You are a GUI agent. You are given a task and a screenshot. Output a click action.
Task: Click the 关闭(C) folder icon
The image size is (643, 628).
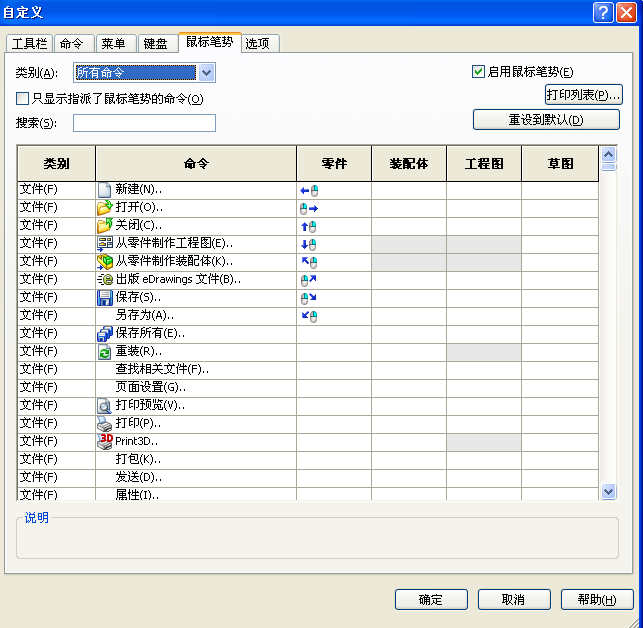[x=105, y=226]
